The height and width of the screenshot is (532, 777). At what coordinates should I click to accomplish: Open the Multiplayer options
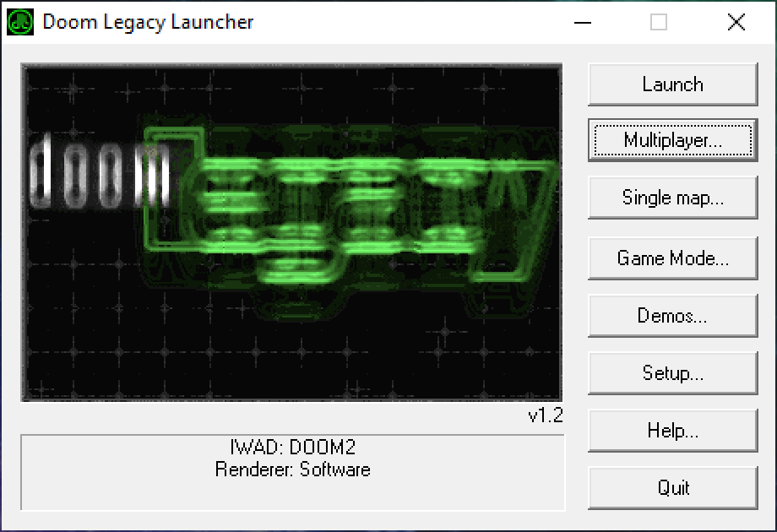tap(673, 140)
